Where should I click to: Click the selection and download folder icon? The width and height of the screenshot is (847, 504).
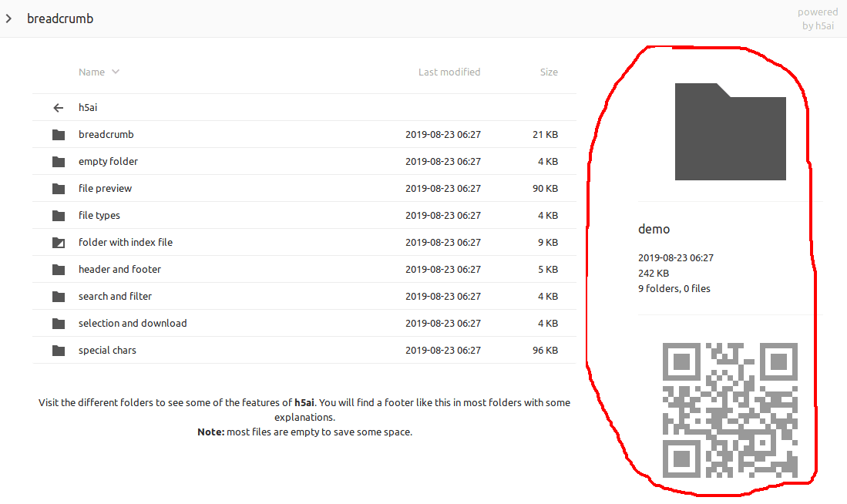(59, 324)
